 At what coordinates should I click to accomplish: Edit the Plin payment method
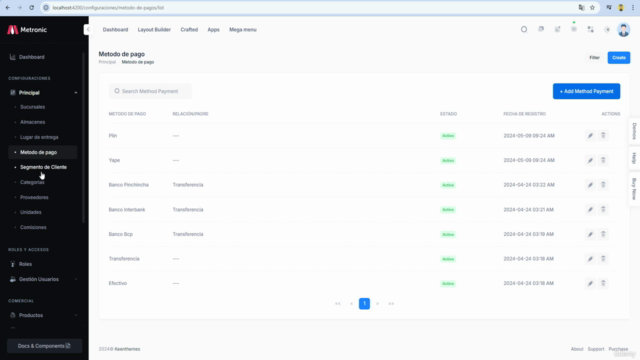pos(590,136)
